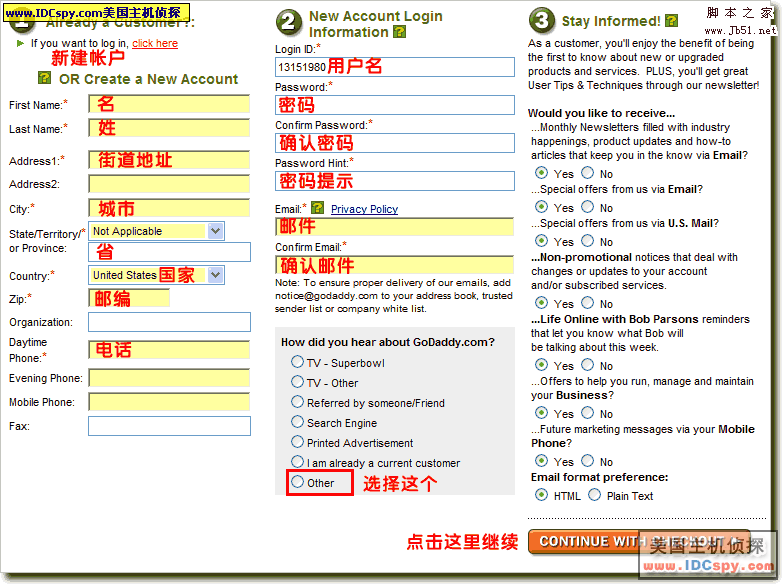The image size is (783, 585).
Task: Choose 'Search Engine' radio option
Action: [297, 422]
